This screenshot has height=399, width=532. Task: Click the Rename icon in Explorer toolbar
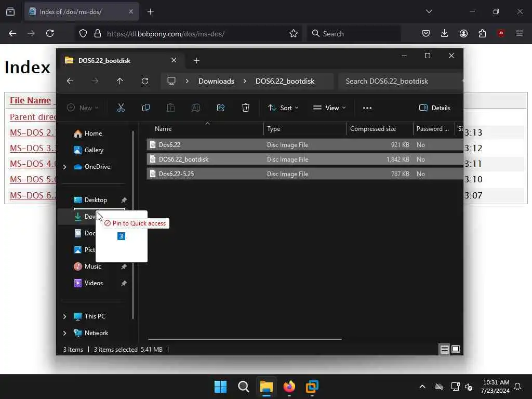coord(196,108)
